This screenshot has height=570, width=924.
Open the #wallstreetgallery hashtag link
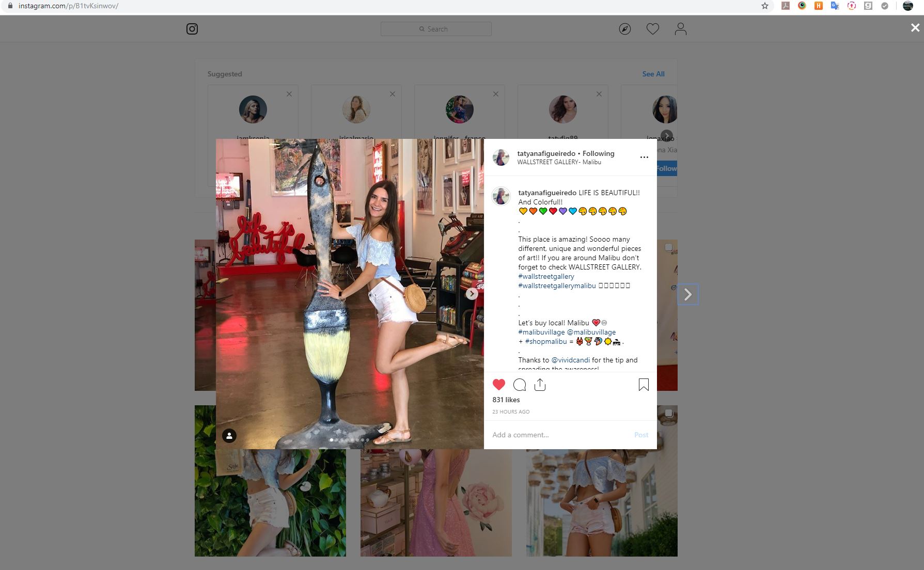(x=546, y=276)
